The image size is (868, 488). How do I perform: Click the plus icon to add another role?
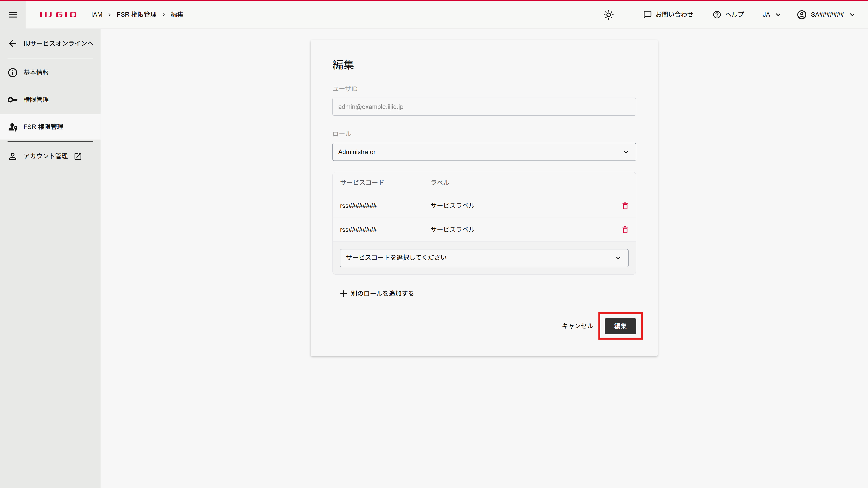[343, 293]
